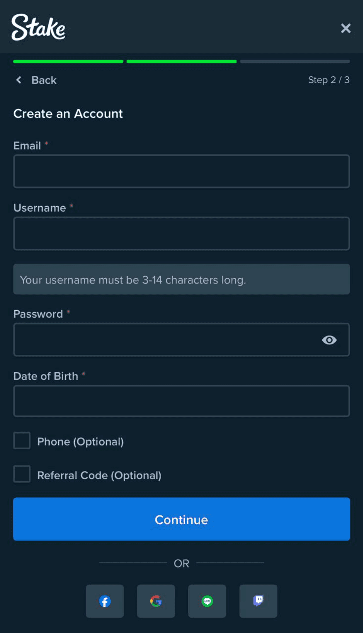Select the Back navigation item

pyautogui.click(x=44, y=80)
